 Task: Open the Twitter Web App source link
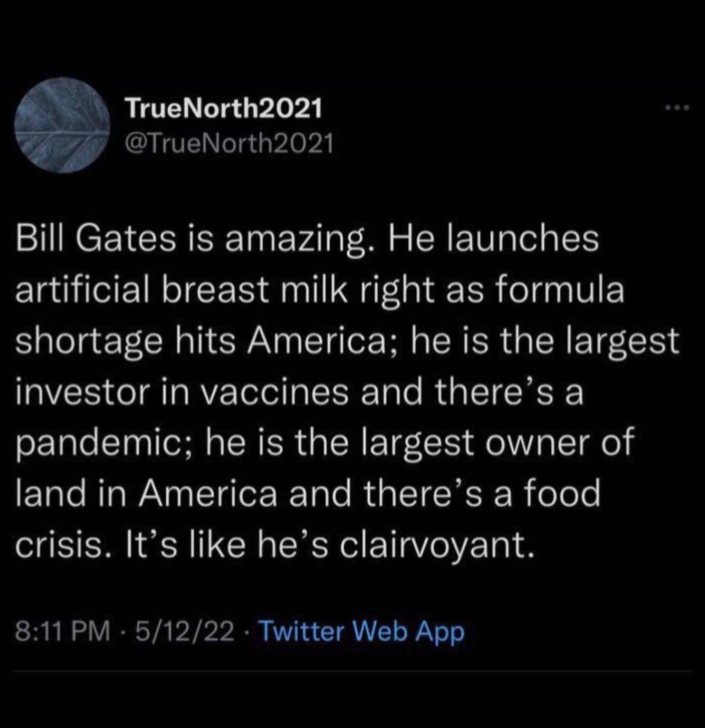point(363,632)
